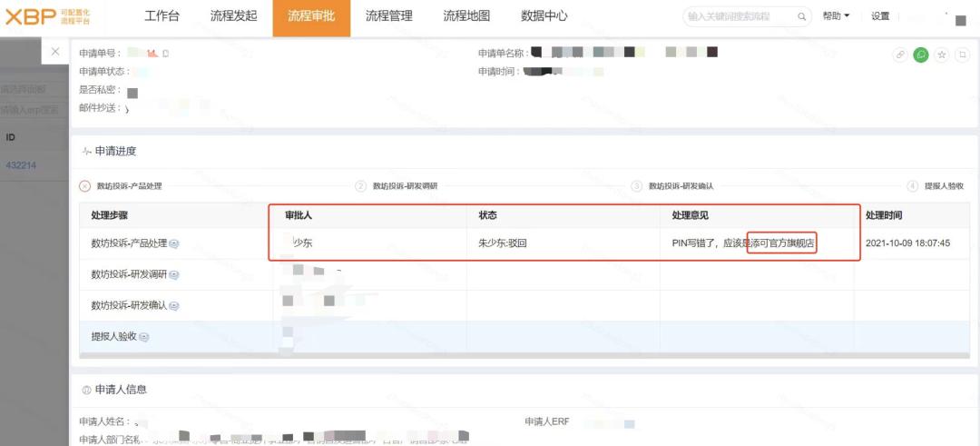Select the 流程审批 tab
Screen dimensions: 980x446
[311, 17]
